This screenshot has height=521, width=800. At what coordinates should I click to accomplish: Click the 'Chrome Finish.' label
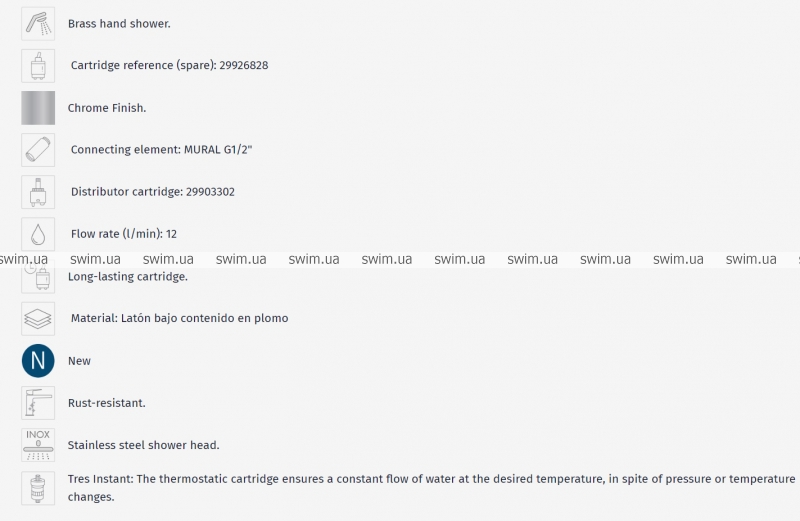pos(107,107)
